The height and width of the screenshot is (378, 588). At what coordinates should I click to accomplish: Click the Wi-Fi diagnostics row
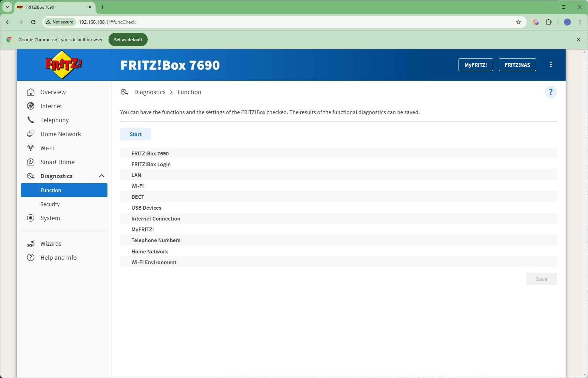pos(338,186)
